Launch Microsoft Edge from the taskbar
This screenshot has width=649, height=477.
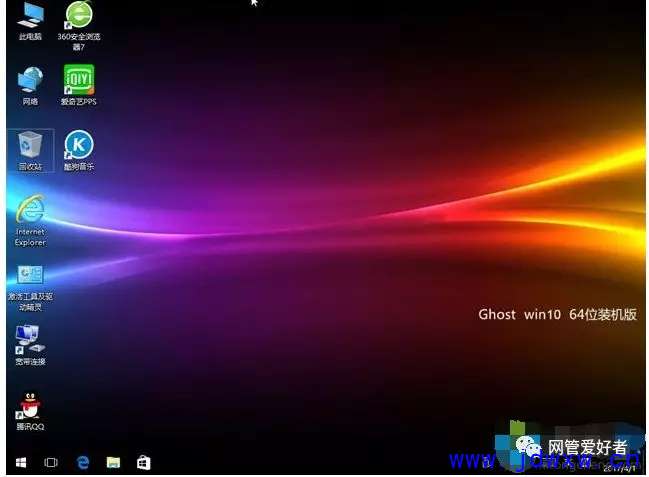83,462
